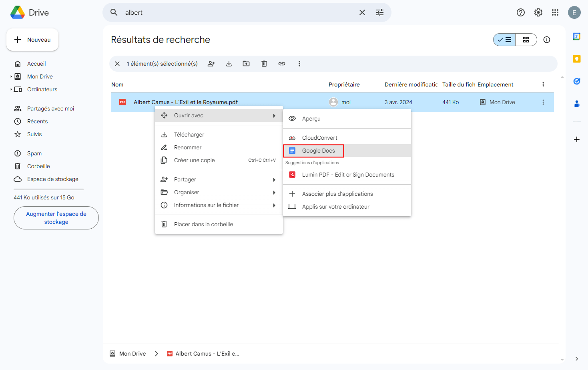Switch to grid view layout
The image size is (588, 370).
[526, 40]
